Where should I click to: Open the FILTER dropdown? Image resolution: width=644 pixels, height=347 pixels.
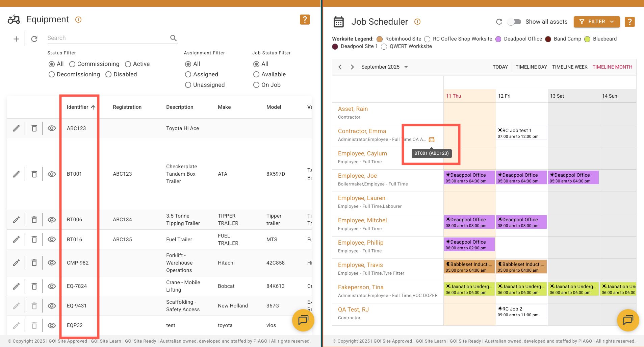596,22
